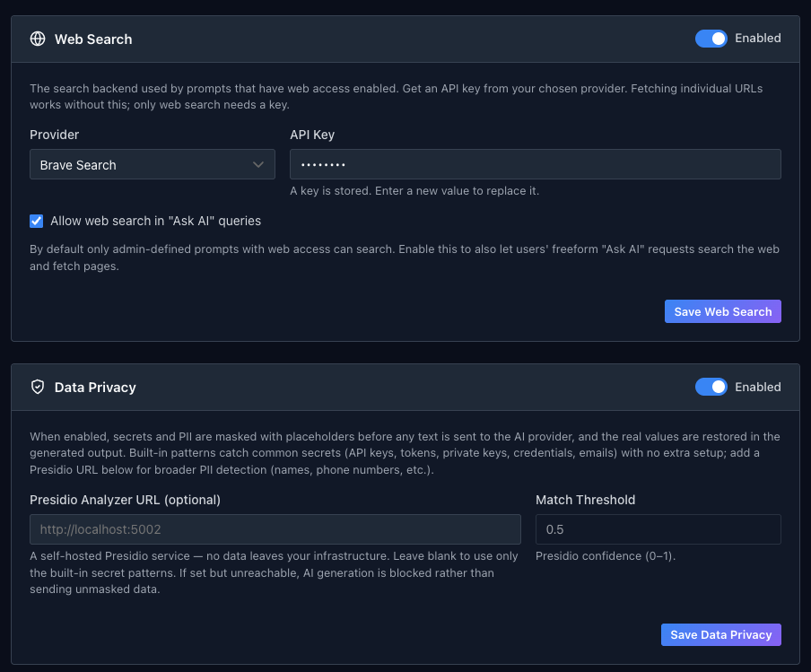Click the globe icon beside Web Search
This screenshot has width=811, height=672.
coord(38,39)
